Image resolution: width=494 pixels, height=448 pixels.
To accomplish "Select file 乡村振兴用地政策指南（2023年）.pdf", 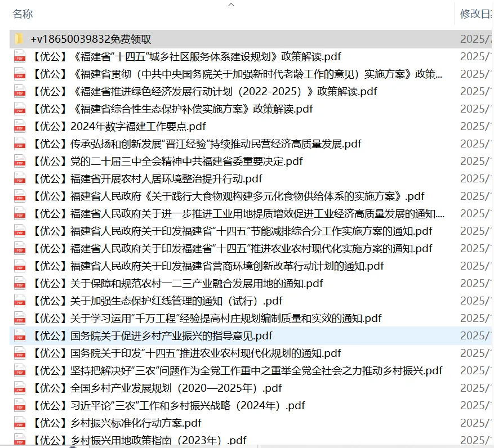I will (140, 440).
